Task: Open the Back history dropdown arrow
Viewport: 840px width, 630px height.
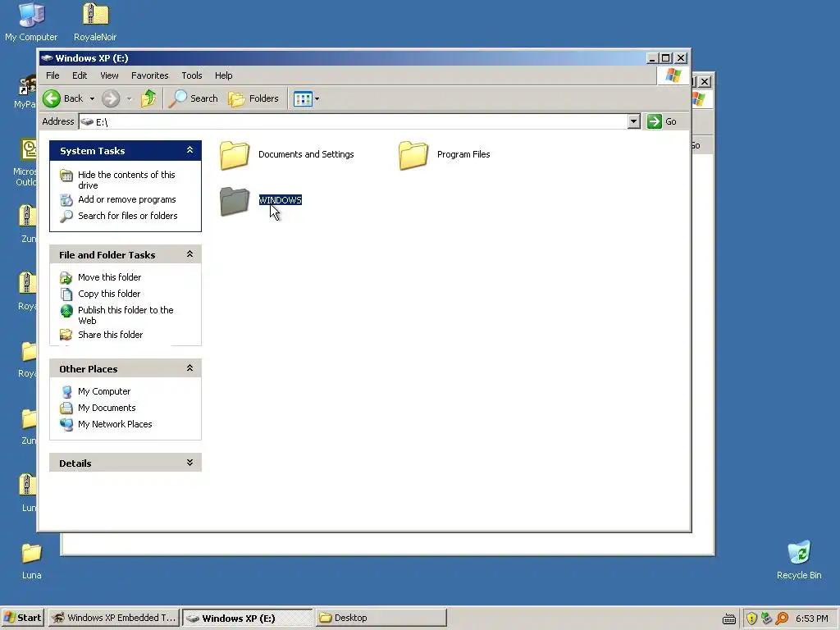Action: tap(92, 98)
